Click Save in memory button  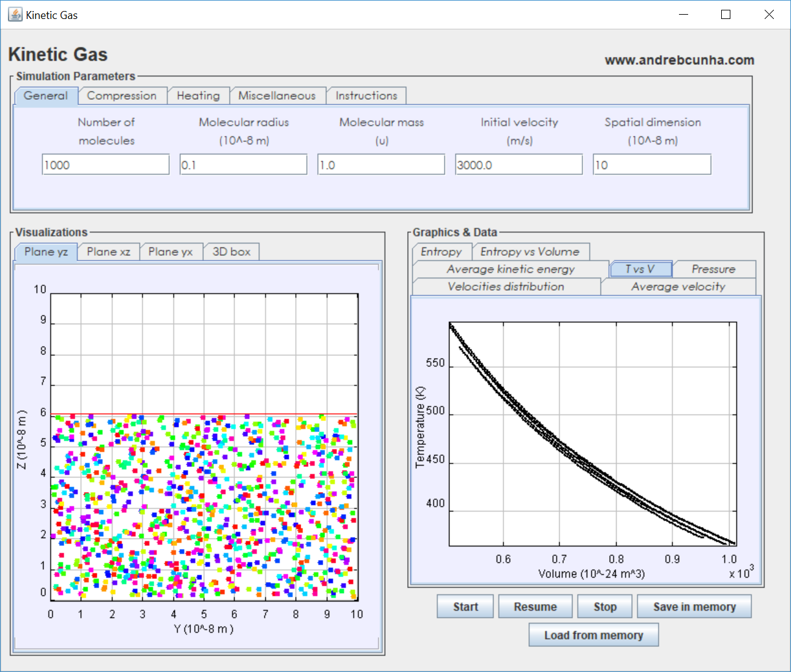click(694, 607)
